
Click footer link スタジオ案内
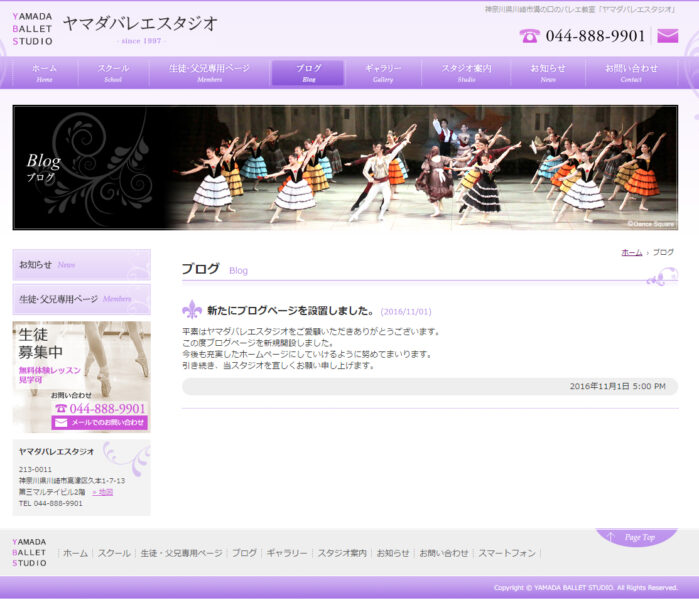pyautogui.click(x=342, y=553)
